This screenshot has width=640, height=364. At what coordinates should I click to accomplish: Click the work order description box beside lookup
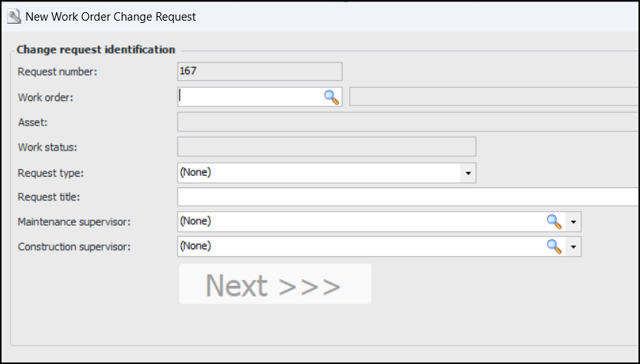[x=493, y=97]
